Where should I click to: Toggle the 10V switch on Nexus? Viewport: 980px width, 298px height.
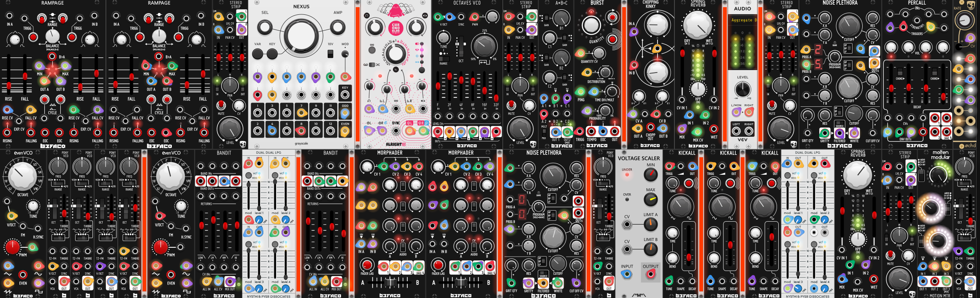(330, 54)
